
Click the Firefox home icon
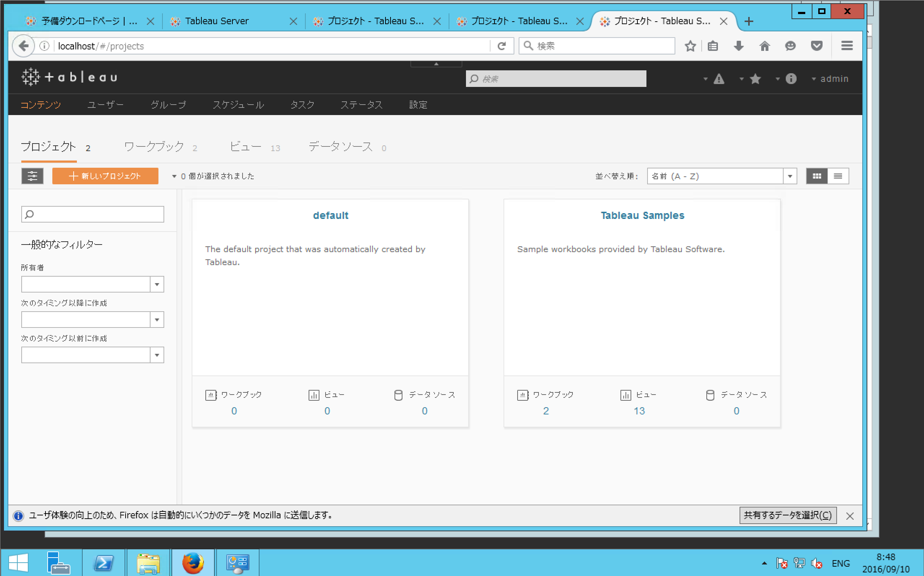pos(765,46)
